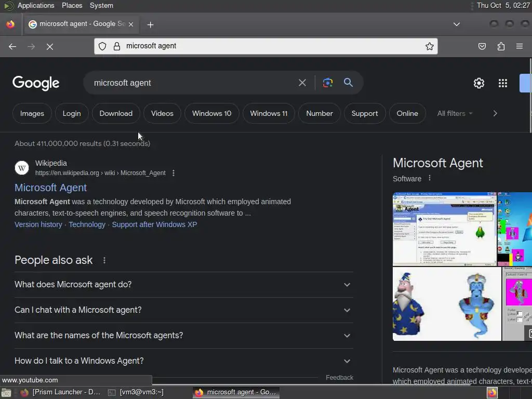Viewport: 532px width, 399px height.
Task: Click the magnifier search button
Action: pos(348,83)
